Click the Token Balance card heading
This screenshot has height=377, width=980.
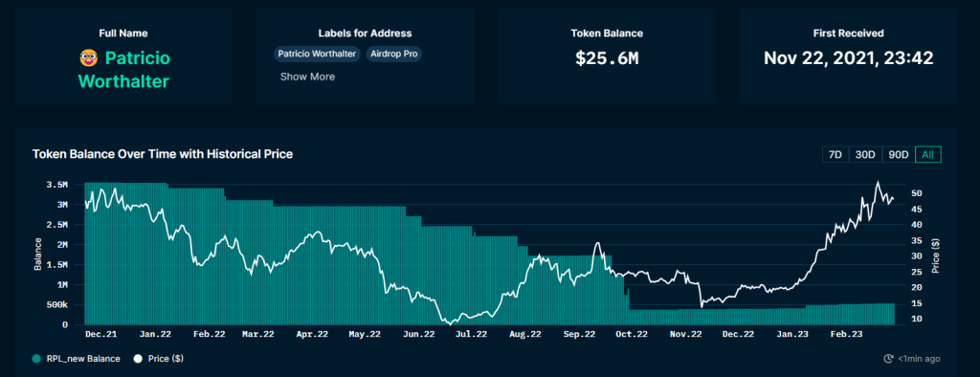tap(607, 33)
